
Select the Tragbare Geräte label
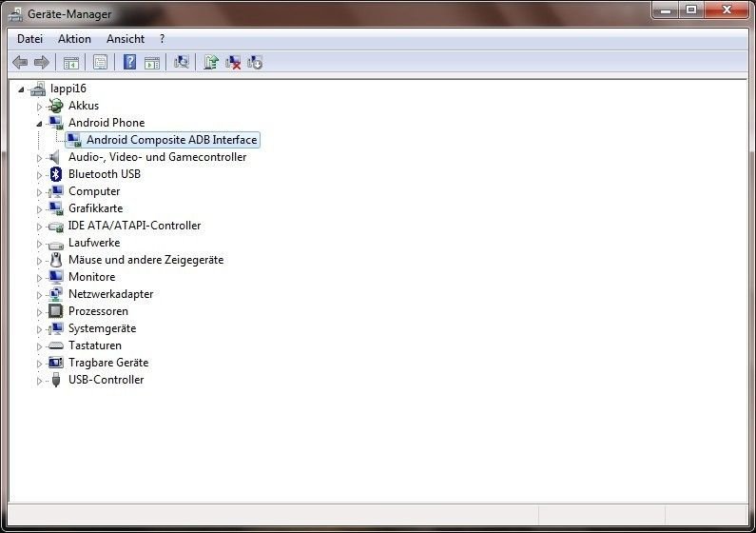[108, 363]
